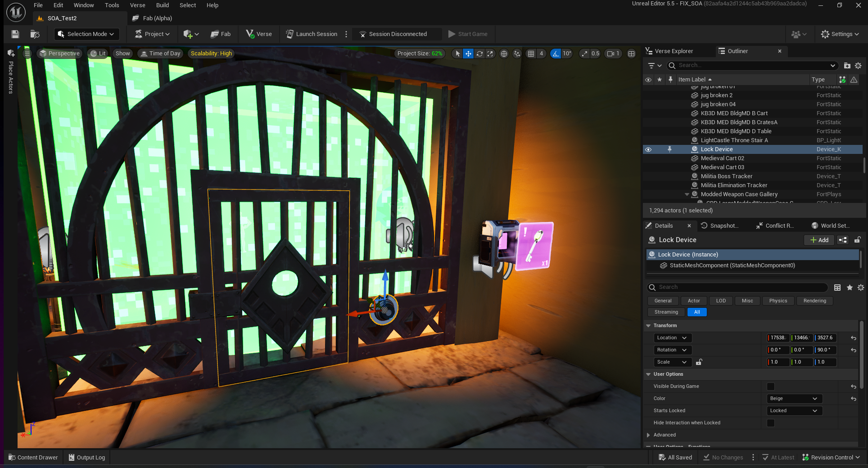The image size is (868, 468).
Task: Click the Add button in Details
Action: point(819,240)
